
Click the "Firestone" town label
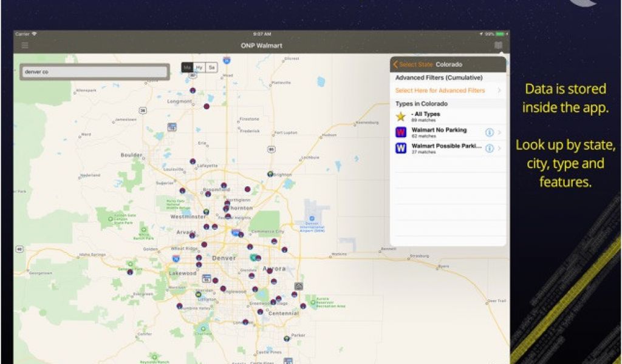click(250, 119)
